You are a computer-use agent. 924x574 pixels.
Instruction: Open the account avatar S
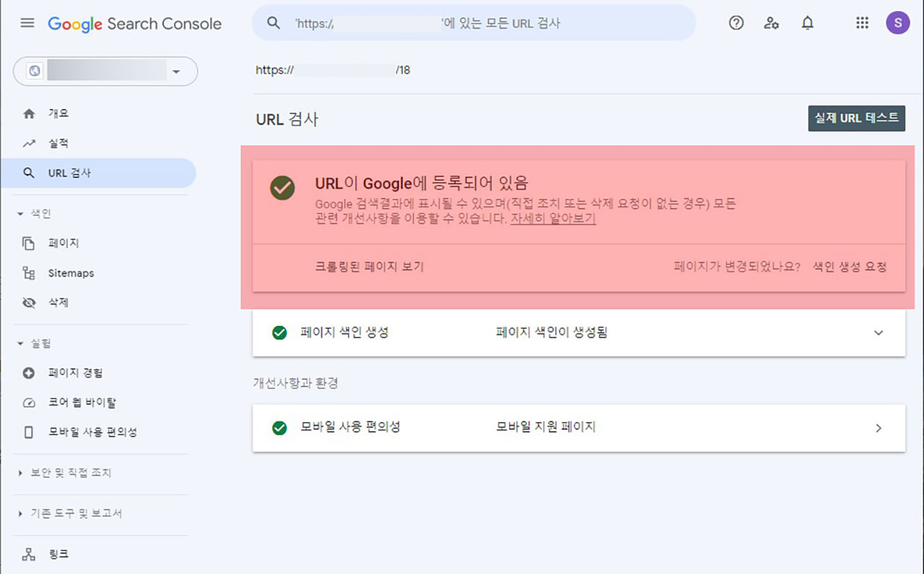tap(898, 22)
